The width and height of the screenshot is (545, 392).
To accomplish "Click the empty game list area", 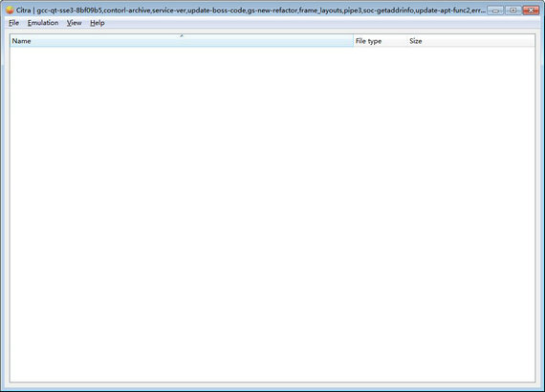I will (272, 214).
